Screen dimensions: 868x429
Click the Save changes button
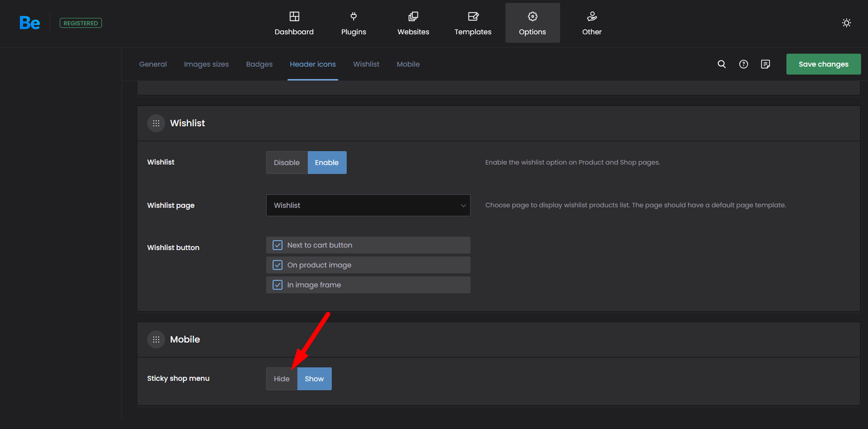[x=823, y=64]
